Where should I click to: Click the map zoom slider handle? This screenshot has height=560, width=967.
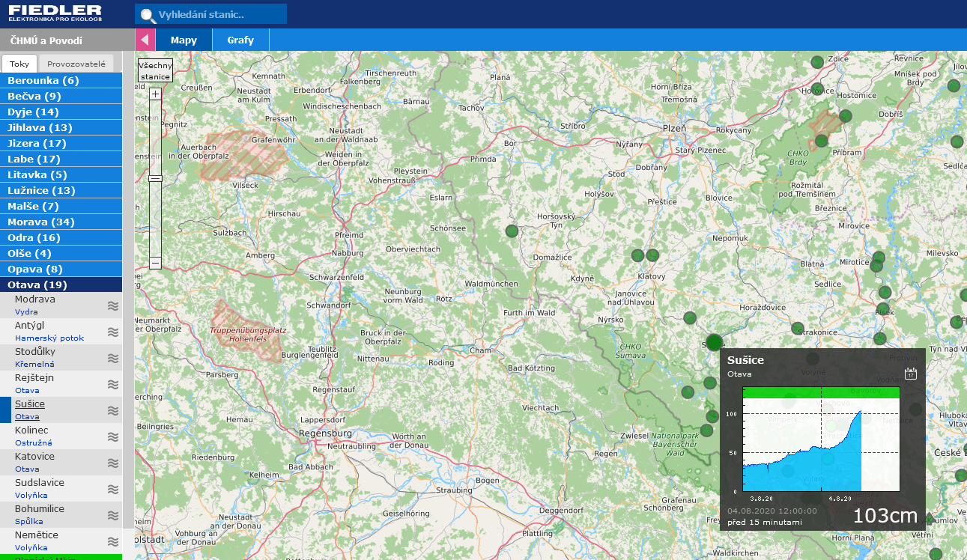pyautogui.click(x=155, y=178)
